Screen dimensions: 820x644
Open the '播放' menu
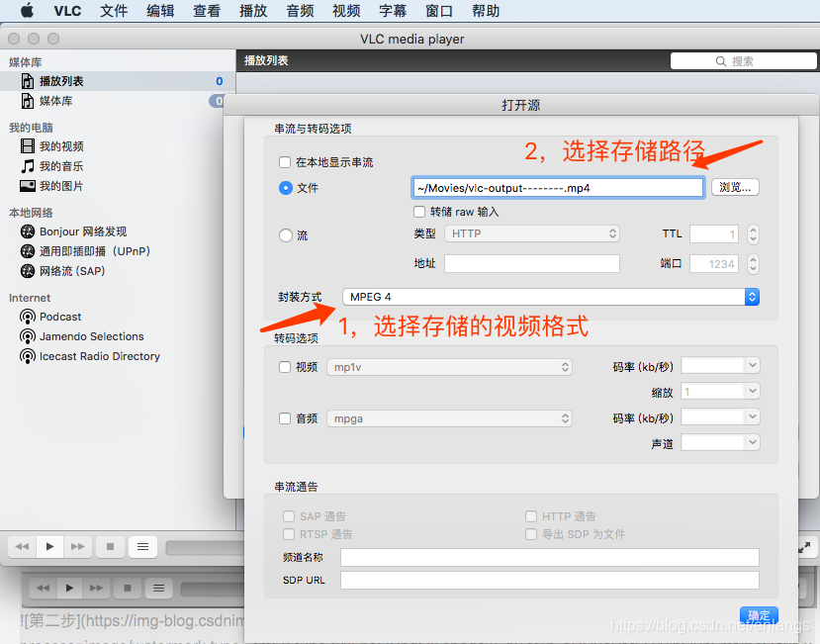(x=253, y=11)
